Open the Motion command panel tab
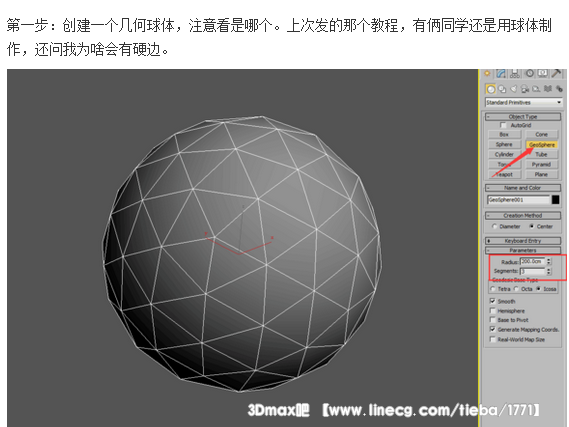This screenshot has width=569, height=427. click(529, 74)
